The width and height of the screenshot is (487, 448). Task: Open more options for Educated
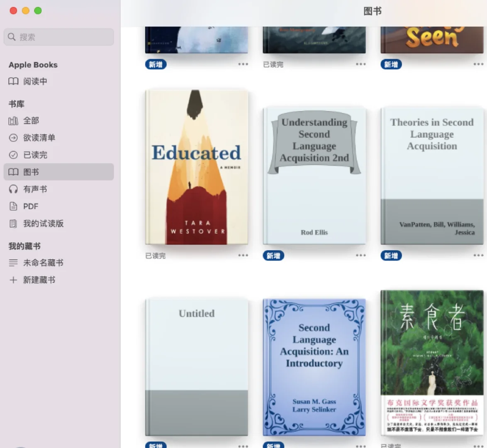[x=243, y=256]
